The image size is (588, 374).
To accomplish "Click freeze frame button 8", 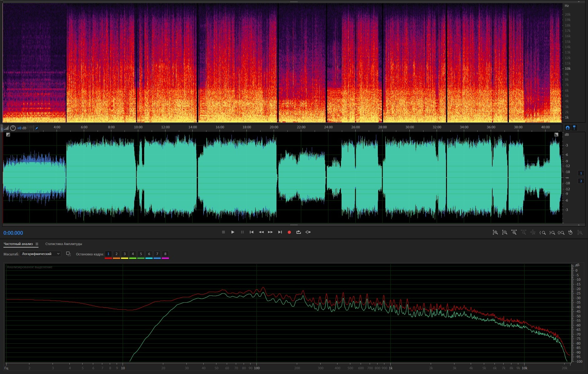I will tap(165, 254).
